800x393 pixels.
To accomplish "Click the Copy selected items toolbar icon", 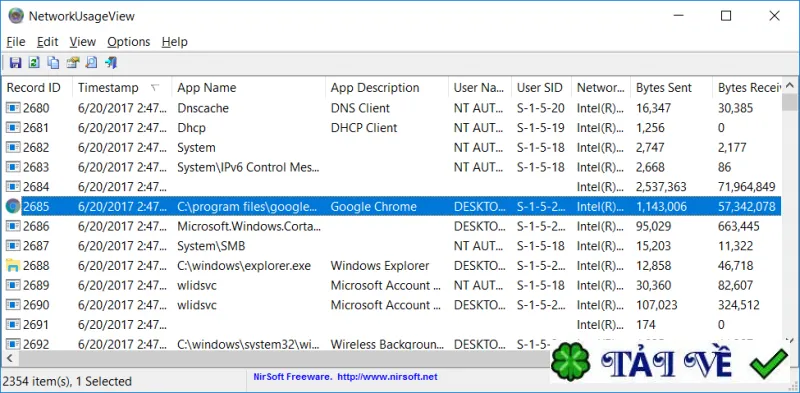I will click(x=53, y=63).
